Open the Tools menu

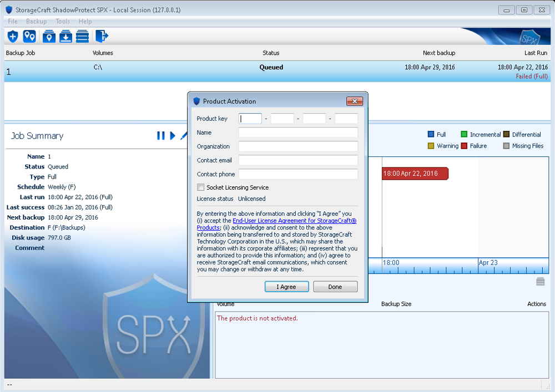62,21
